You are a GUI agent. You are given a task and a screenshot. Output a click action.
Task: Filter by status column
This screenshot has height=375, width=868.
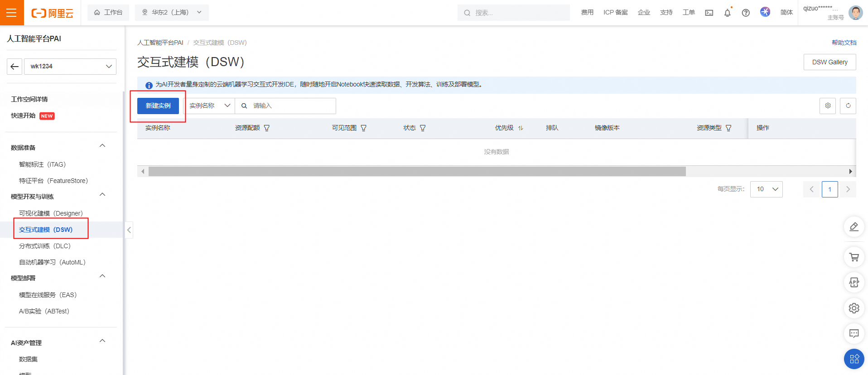(x=423, y=128)
